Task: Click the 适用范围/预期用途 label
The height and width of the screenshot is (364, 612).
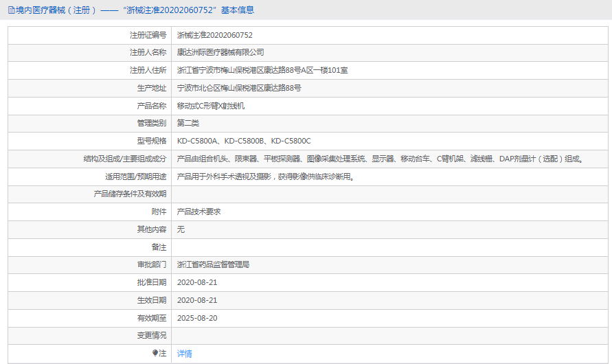Action: (x=136, y=177)
